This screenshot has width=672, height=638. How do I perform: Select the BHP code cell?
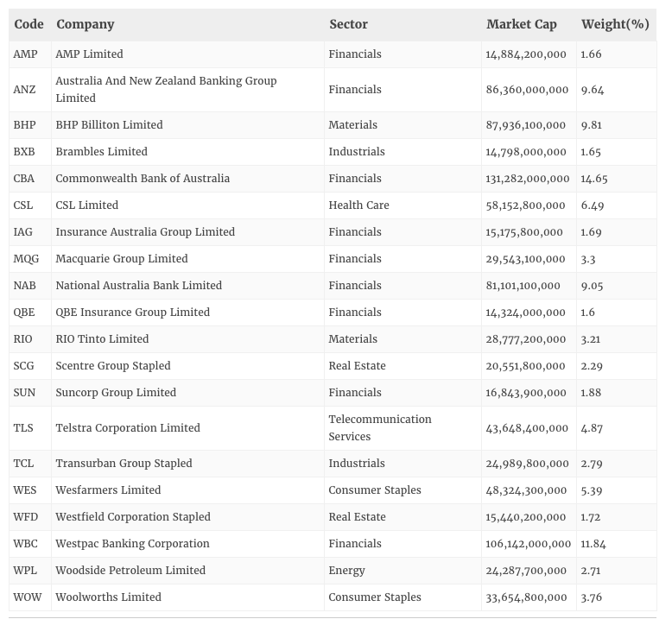[x=25, y=125]
